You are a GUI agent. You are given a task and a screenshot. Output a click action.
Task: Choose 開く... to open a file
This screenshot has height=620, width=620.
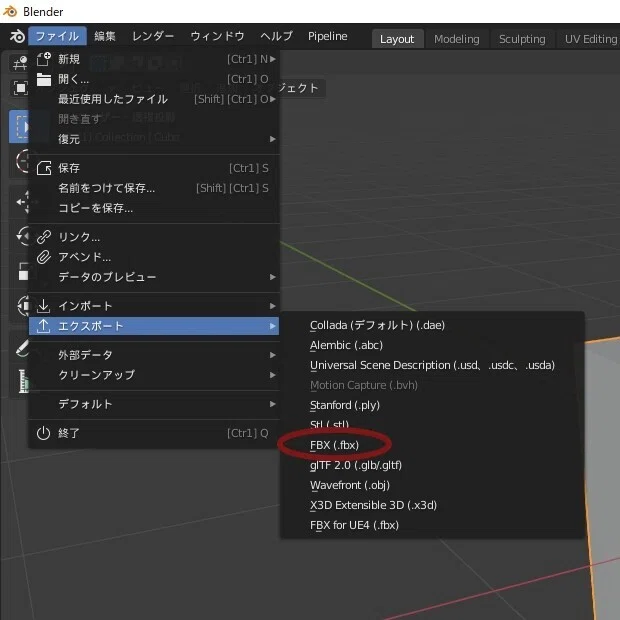coord(154,79)
